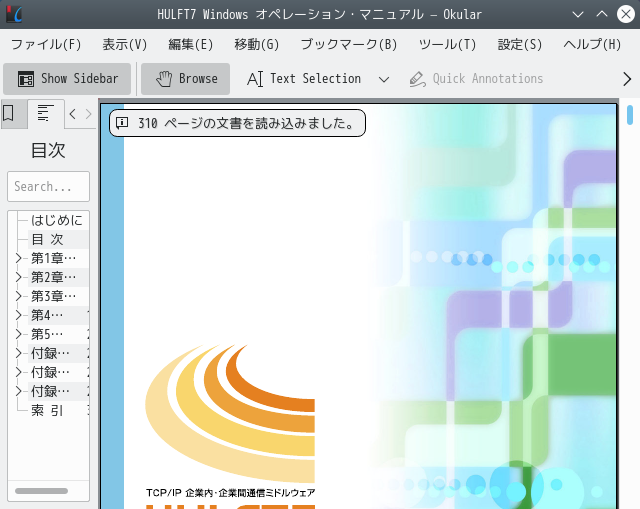The height and width of the screenshot is (509, 640).
Task: Close the Okular window
Action: click(626, 14)
